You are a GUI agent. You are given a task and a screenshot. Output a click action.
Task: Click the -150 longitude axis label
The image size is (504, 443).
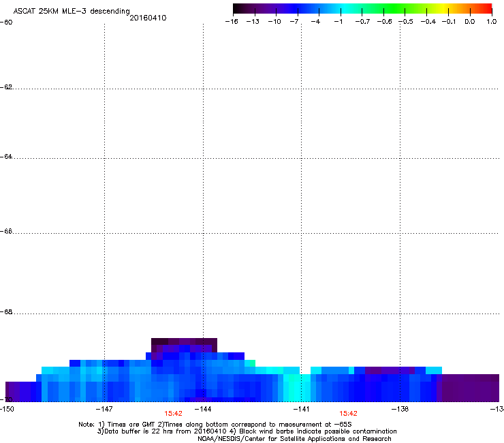(7, 409)
